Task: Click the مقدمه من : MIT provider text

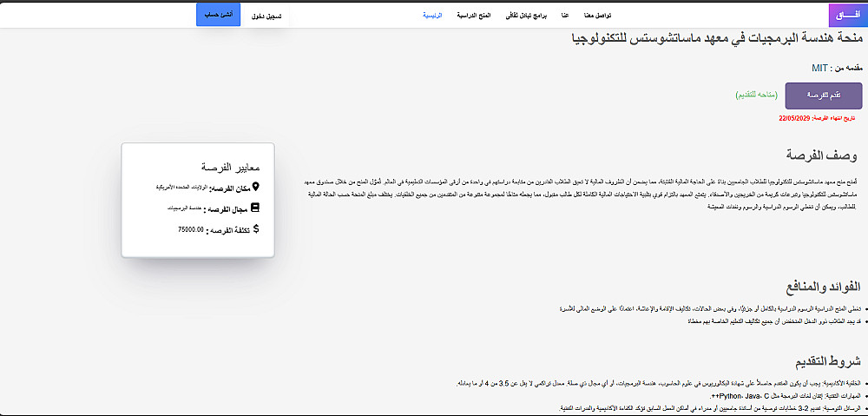Action: (x=837, y=68)
